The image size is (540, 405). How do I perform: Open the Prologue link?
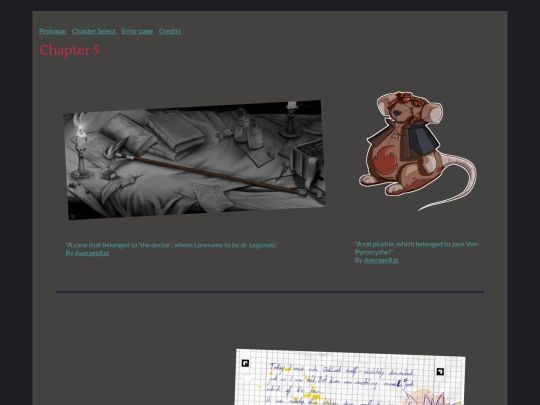pyautogui.click(x=52, y=31)
